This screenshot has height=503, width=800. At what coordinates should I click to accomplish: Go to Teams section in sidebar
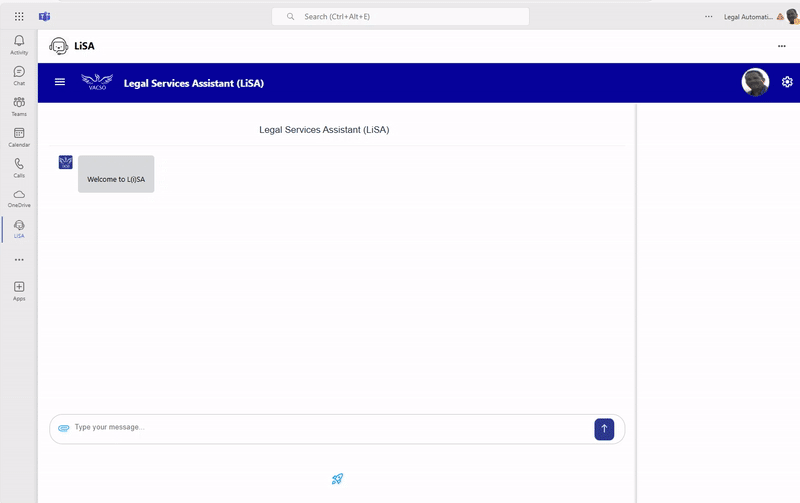point(19,106)
